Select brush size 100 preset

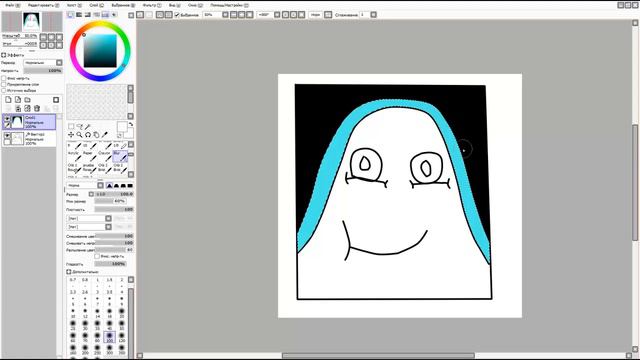[109, 337]
